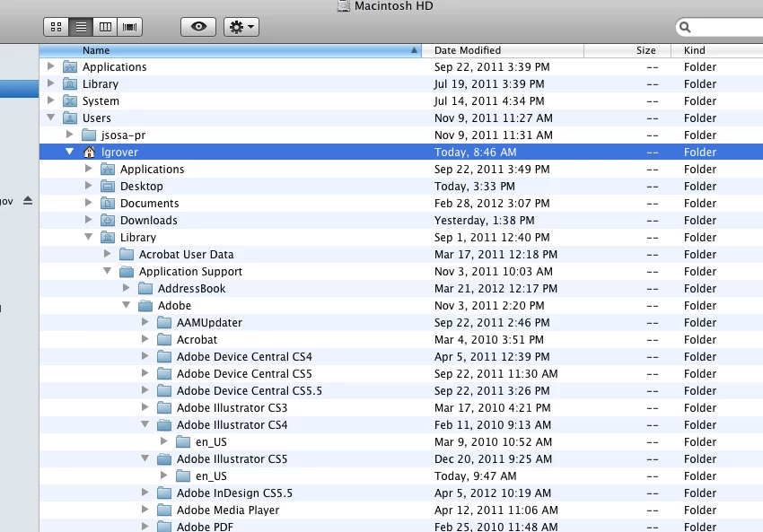Click the date 'Yesterday, 1:38 PM'

(484, 221)
